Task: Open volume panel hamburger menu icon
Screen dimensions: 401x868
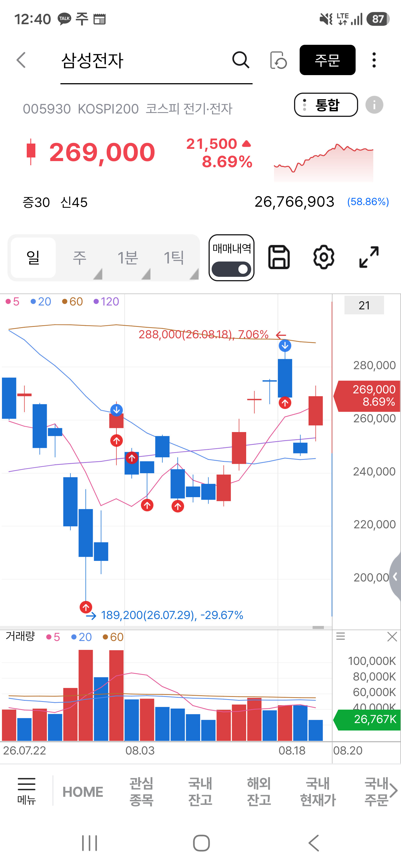Action: (x=341, y=636)
